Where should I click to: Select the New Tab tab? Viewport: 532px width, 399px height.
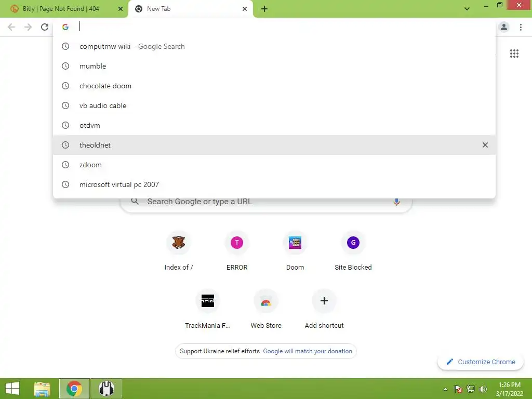191,9
